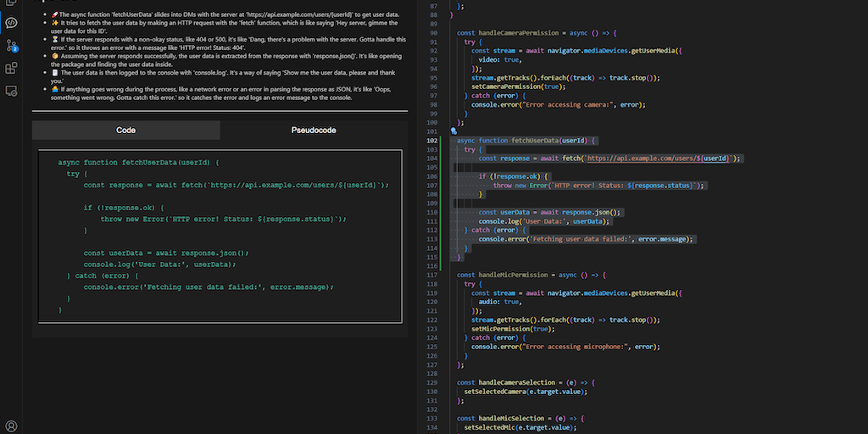Click the AI sparkle lightbulb near line 101

(x=454, y=131)
